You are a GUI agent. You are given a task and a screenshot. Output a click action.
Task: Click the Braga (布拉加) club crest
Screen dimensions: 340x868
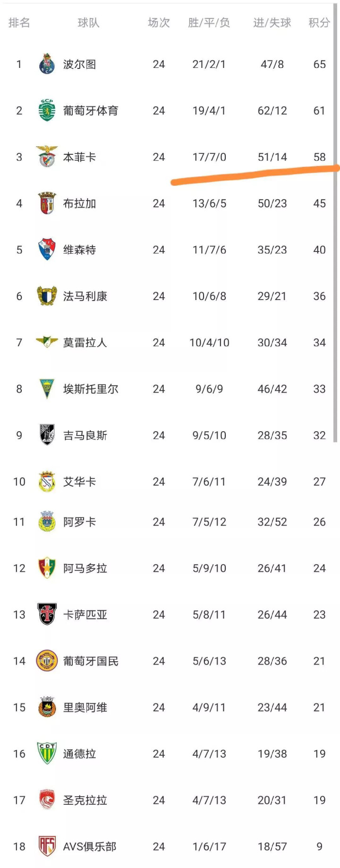click(47, 203)
